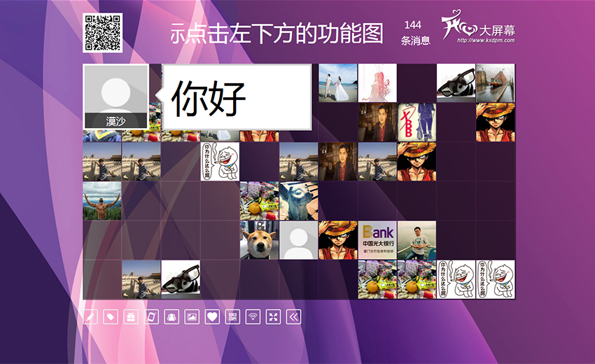The width and height of the screenshot is (595, 364).
Task: Open the gift box lottery function
Action: point(131,317)
